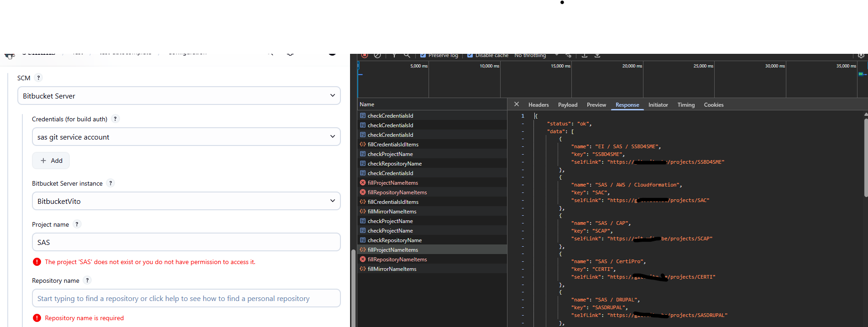Click the project 'SAS' does not exist error
Viewport: 868px width, 327px height.
150,262
